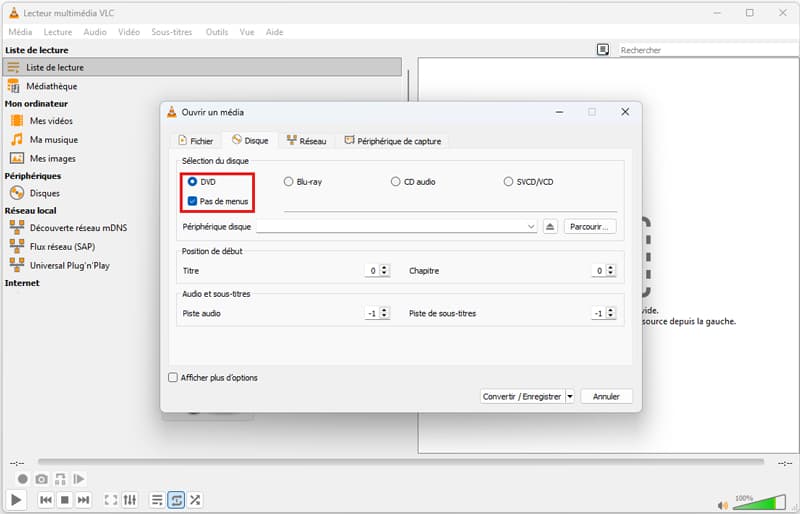800x514 pixels.
Task: Click the red record button icon
Action: coord(23,479)
